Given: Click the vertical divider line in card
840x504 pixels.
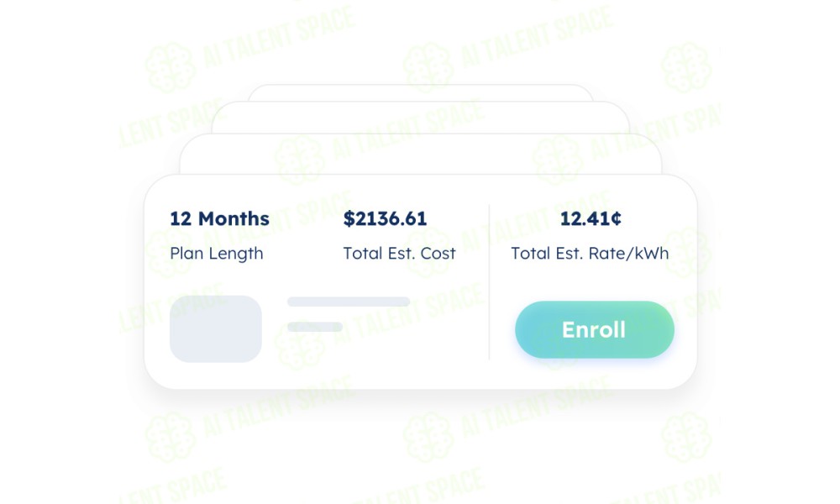Looking at the screenshot, I should (489, 282).
